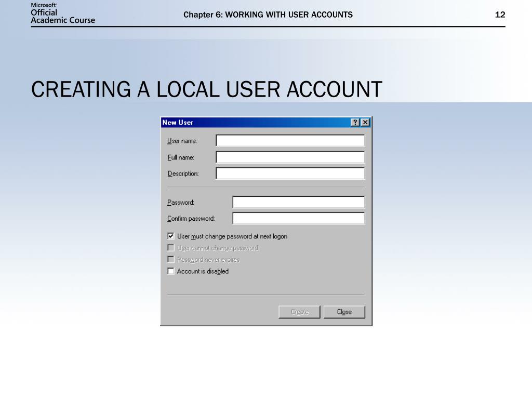Select the slide heading 'Creating a Local User Account'
This screenshot has width=532, height=399.
[206, 89]
